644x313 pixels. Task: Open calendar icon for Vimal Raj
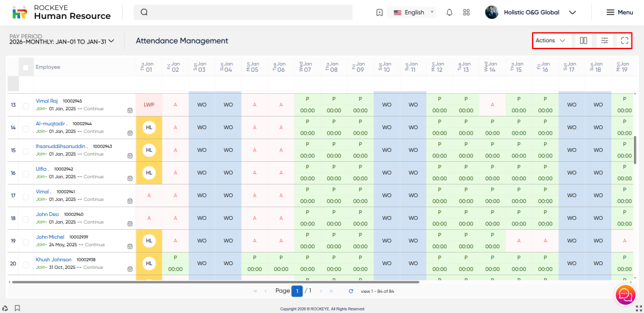click(130, 110)
